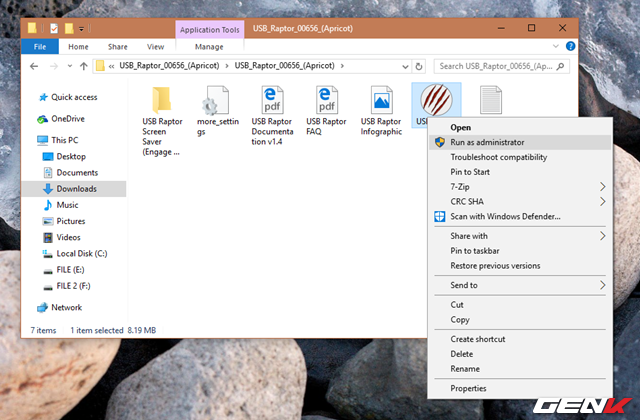Viewport: 640px width, 420px height.
Task: Open the USB Raptor FAQ PDF
Action: point(326,111)
